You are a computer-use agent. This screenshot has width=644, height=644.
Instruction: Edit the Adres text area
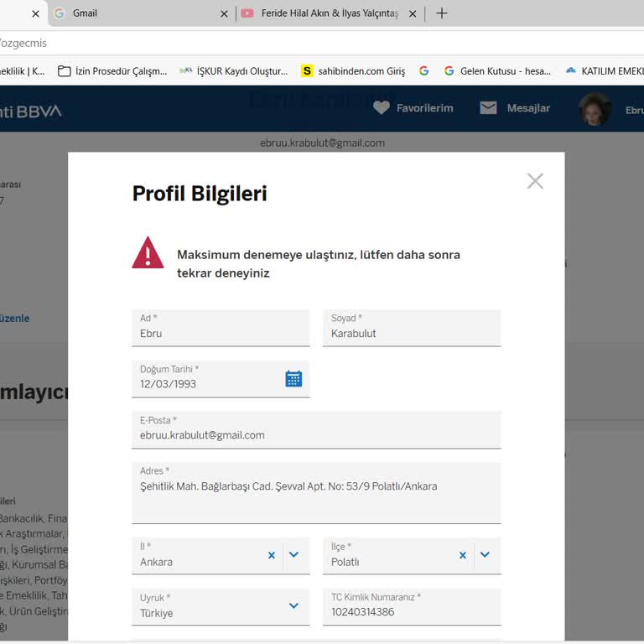(x=316, y=493)
